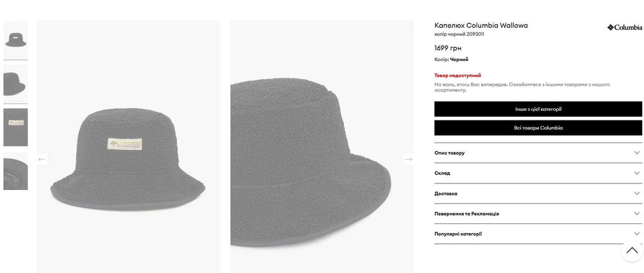
Task: Choose the Columbia label close-up thumbnail
Action: coord(15,127)
